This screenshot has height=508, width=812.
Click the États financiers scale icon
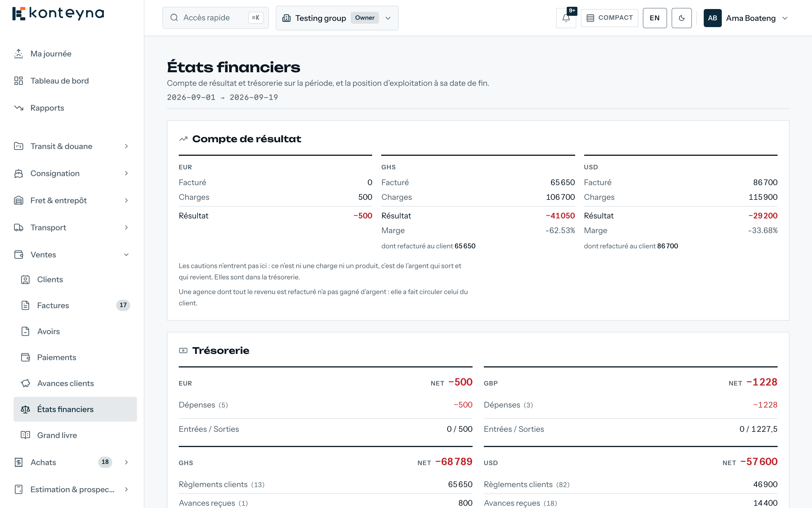pyautogui.click(x=25, y=409)
